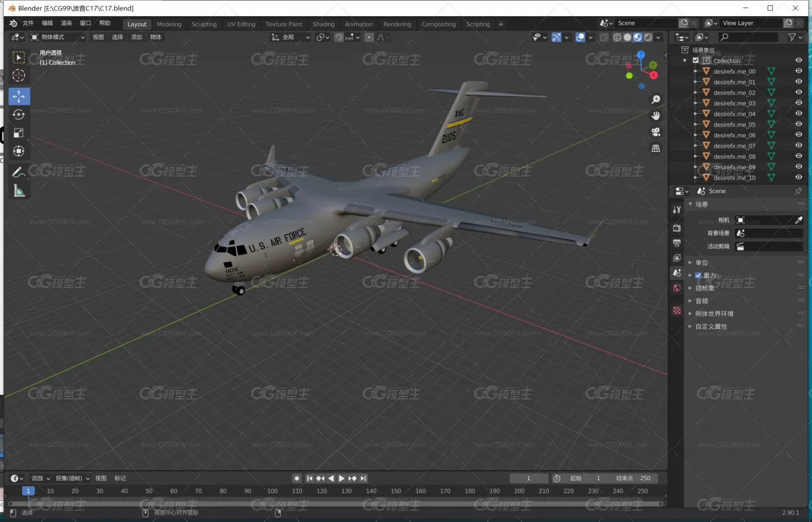
Task: Activate the Move tool
Action: 19,96
